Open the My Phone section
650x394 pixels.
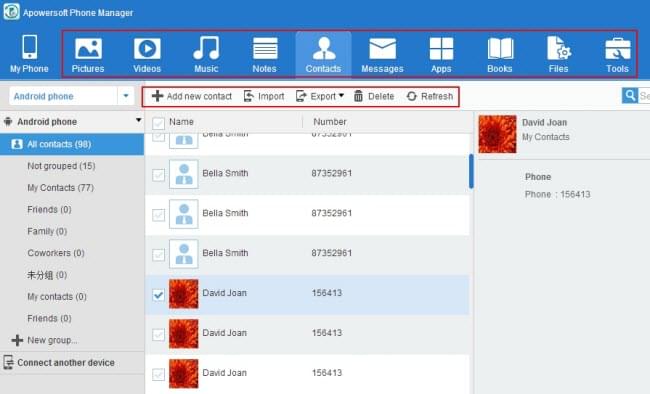[29, 54]
